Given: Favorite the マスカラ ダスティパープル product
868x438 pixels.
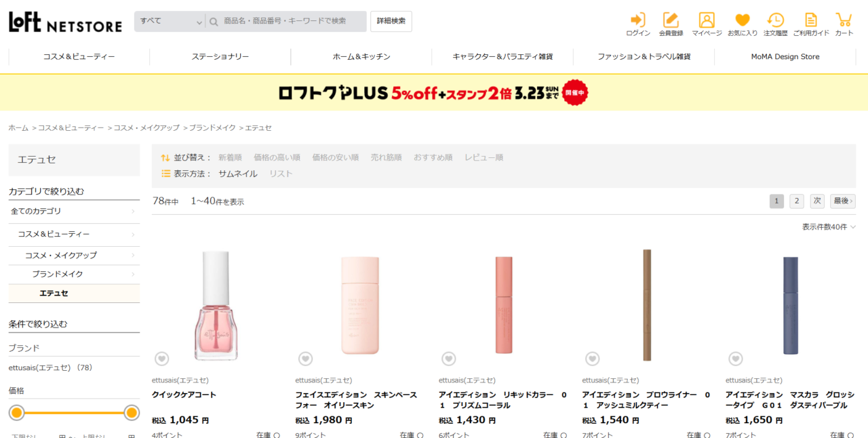Looking at the screenshot, I should pyautogui.click(x=735, y=359).
